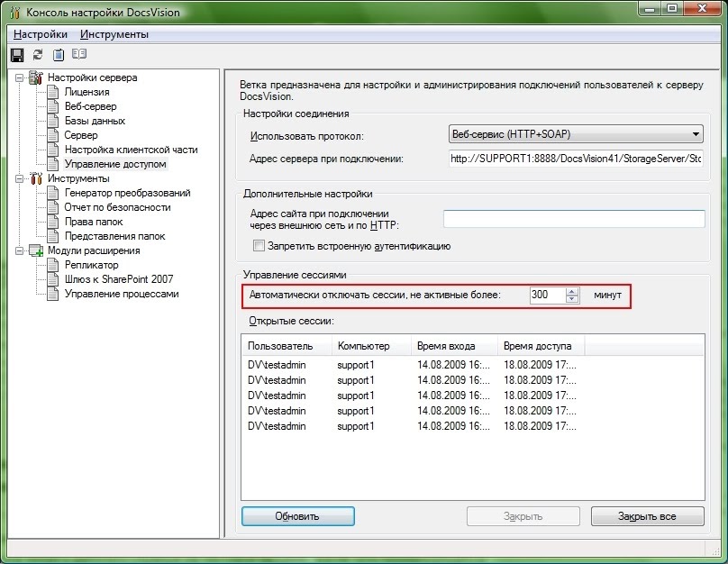The image size is (728, 564).
Task: Collapse the Инструменты tree node
Action: coord(19,178)
